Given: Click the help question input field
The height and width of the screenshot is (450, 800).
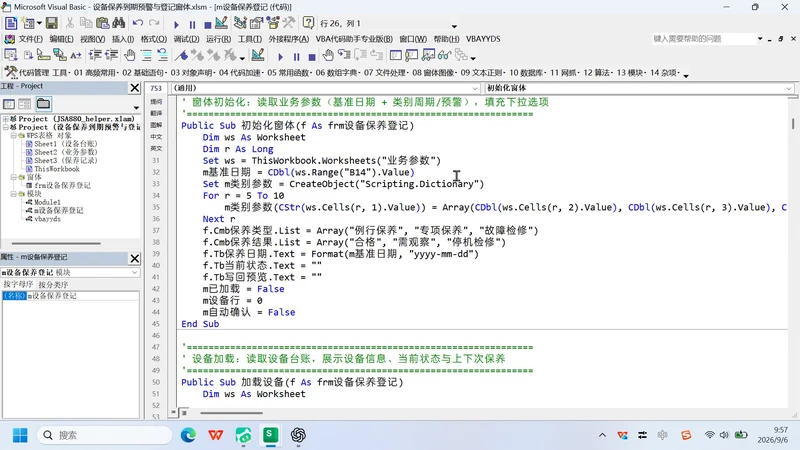Looking at the screenshot, I should [x=703, y=39].
